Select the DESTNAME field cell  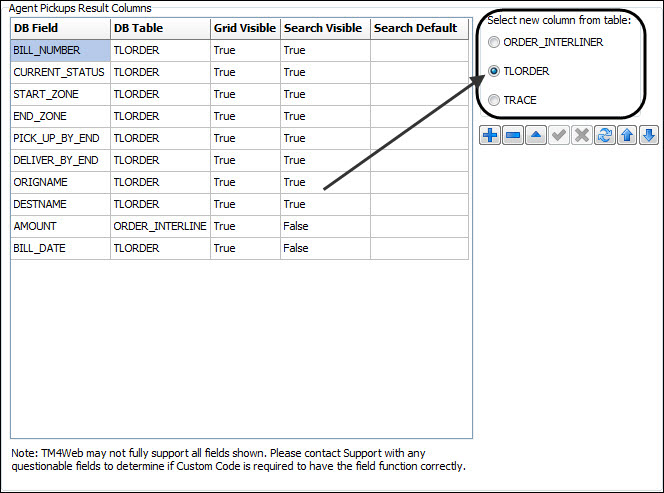[x=61, y=205]
